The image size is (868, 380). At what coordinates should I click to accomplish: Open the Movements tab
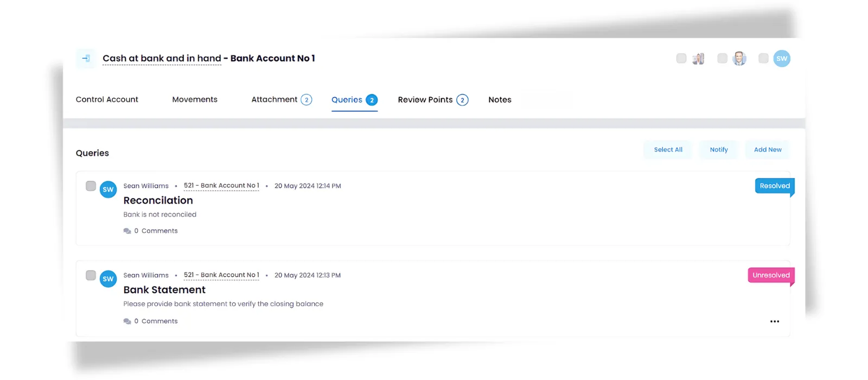point(195,100)
